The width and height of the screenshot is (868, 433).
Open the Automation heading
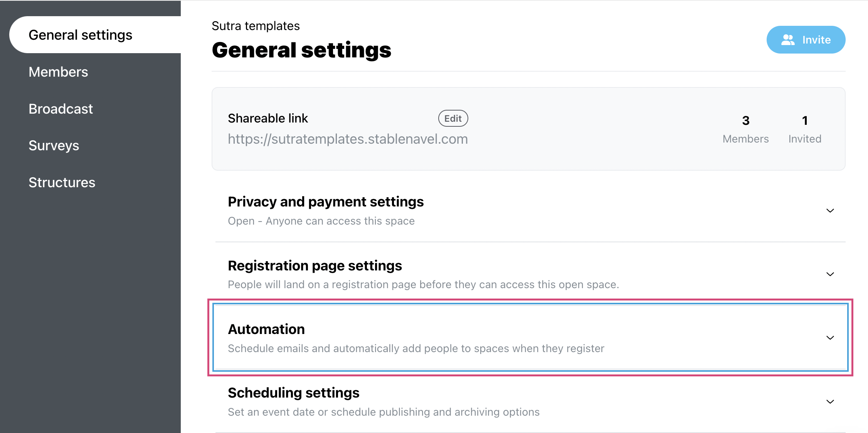[x=266, y=329]
